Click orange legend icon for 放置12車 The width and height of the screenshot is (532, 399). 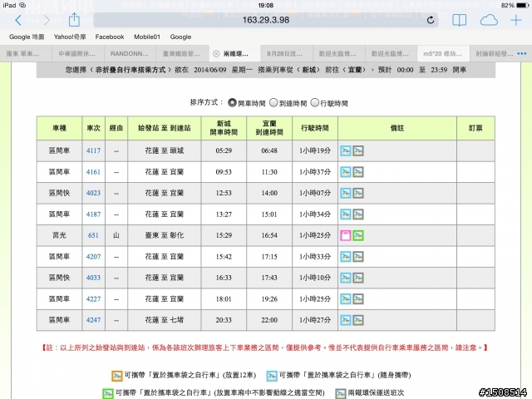[x=116, y=376]
